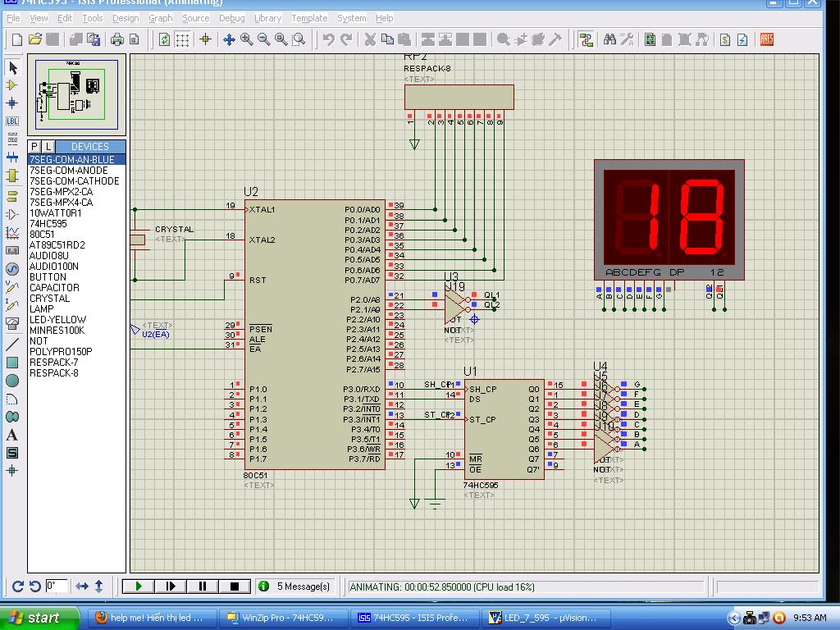Screen dimensions: 840x630
Task: Open the ARES PCB layout icon
Action: (x=766, y=39)
